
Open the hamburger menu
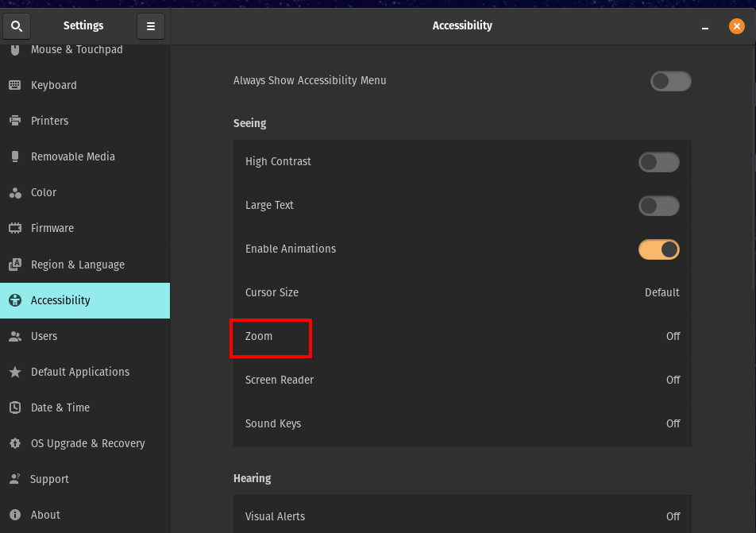[x=150, y=26]
